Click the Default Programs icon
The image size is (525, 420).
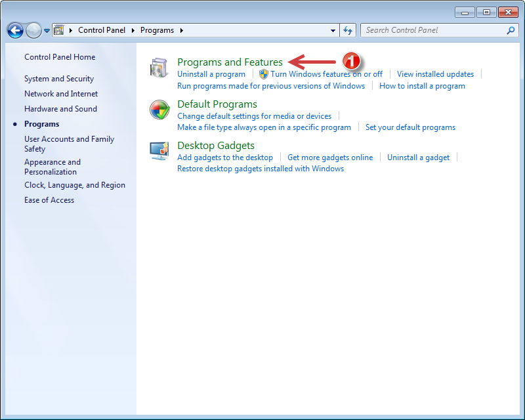click(159, 110)
